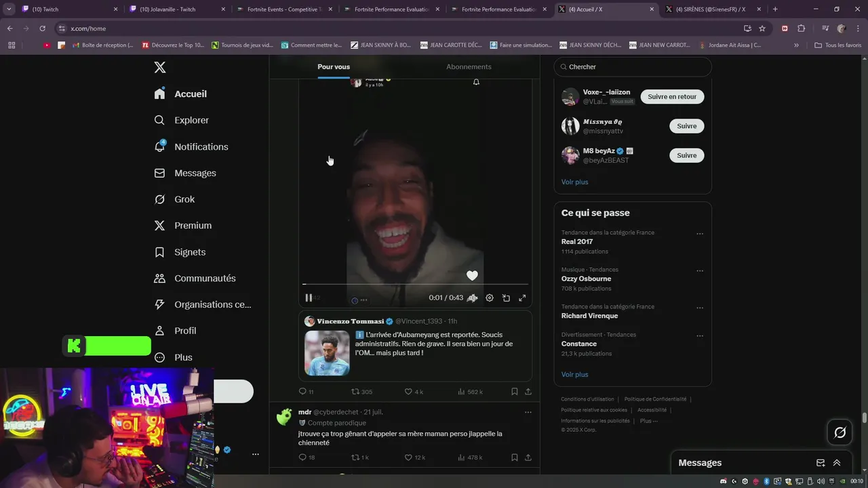Open the X logo home link
Viewport: 868px width, 488px height.
160,67
